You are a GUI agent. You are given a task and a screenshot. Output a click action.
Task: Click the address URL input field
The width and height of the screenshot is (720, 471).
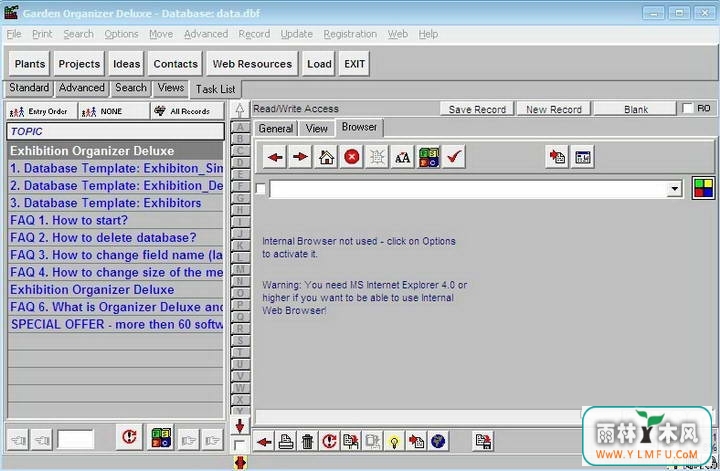coord(468,189)
